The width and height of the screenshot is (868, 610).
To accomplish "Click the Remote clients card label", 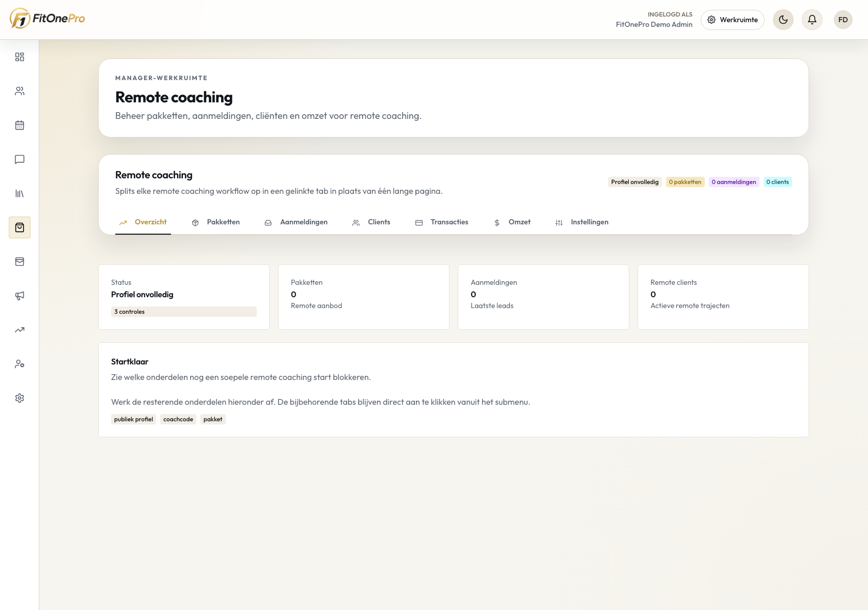I will tap(674, 282).
